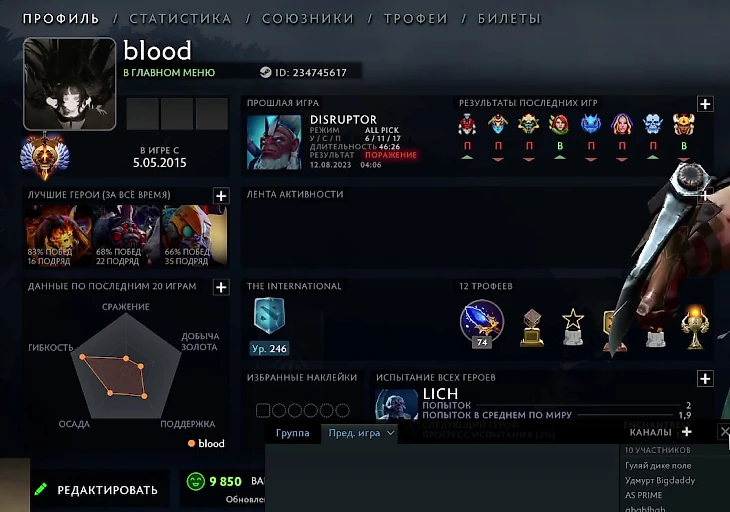
Task: Open the Пред. игра dropdown arrow
Action: pos(391,433)
